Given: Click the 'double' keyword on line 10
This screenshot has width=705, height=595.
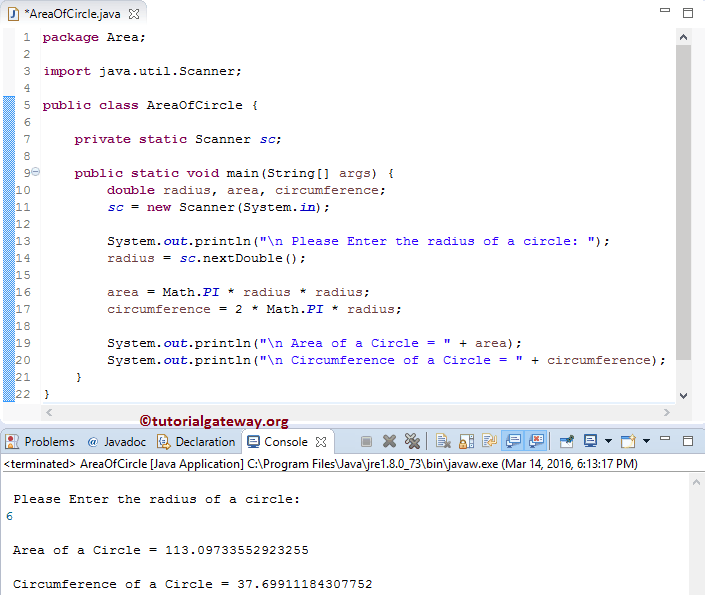Looking at the screenshot, I should pos(131,190).
